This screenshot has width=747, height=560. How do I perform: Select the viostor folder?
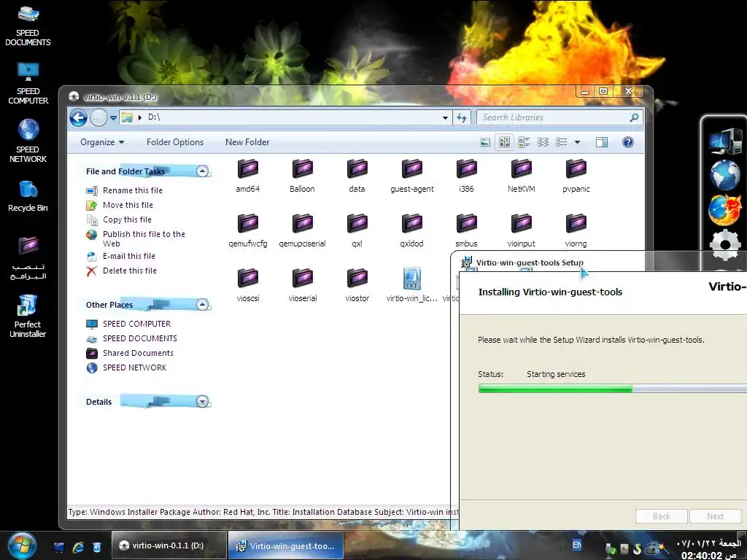click(357, 285)
